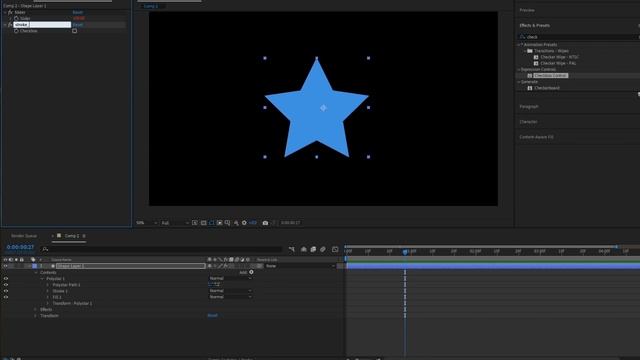The width and height of the screenshot is (640, 360).
Task: Click the fx icon of Slider effect
Action: pyautogui.click(x=10, y=12)
